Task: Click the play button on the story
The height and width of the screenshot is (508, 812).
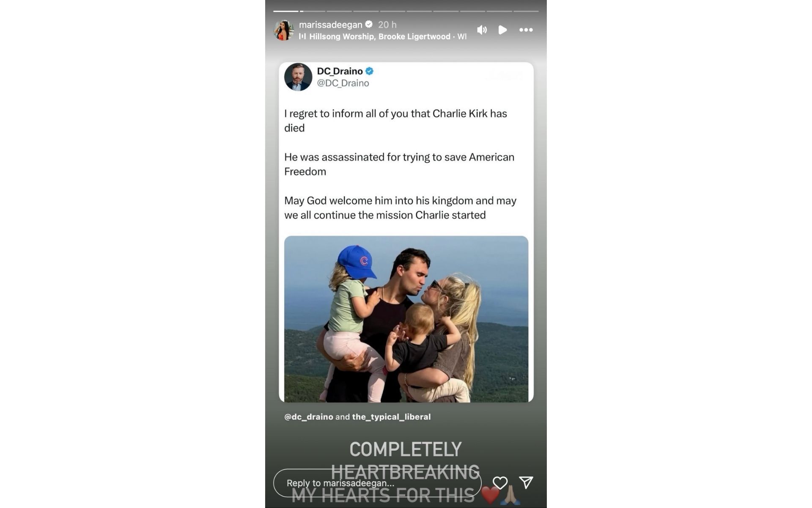Action: click(503, 30)
